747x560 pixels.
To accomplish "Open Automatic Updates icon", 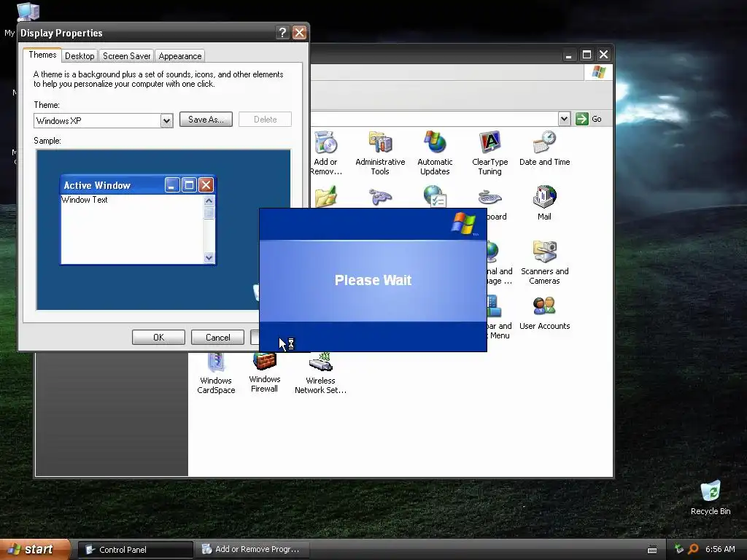I will 435,152.
